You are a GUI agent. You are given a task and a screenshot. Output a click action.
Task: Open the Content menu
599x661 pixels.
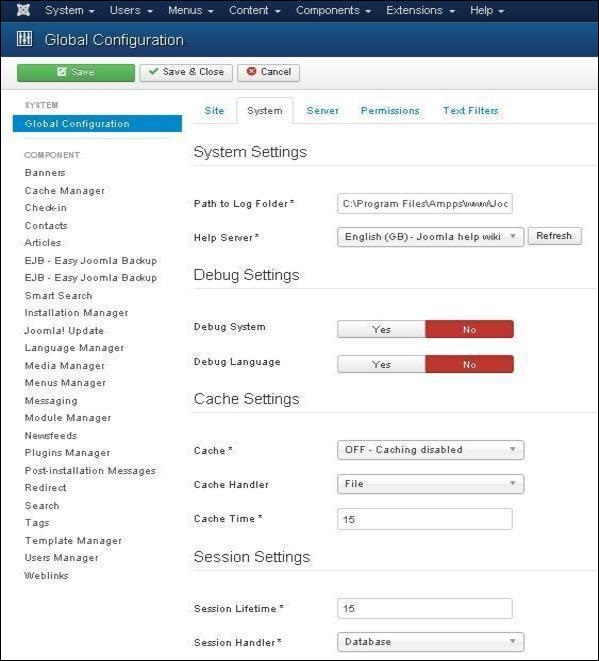point(255,11)
